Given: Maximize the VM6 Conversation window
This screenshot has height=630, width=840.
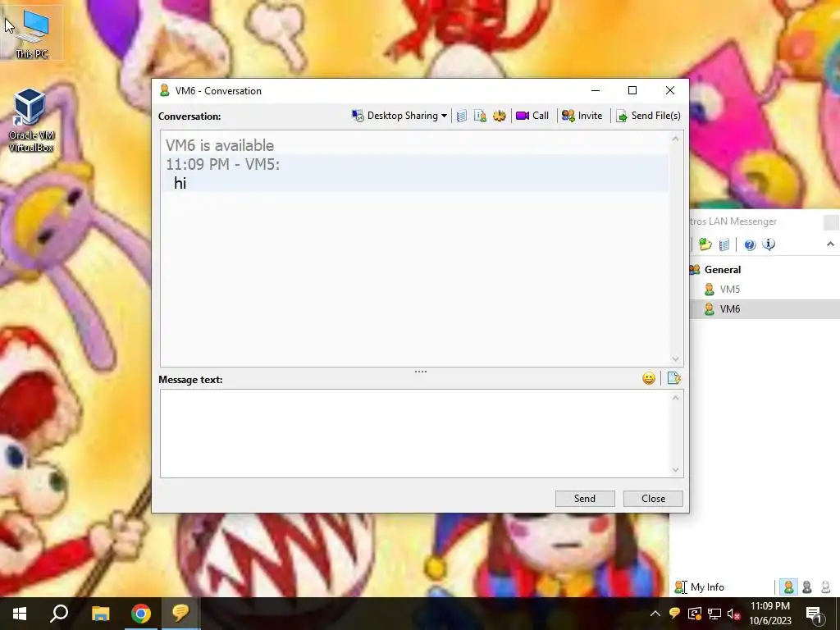Looking at the screenshot, I should pyautogui.click(x=632, y=90).
